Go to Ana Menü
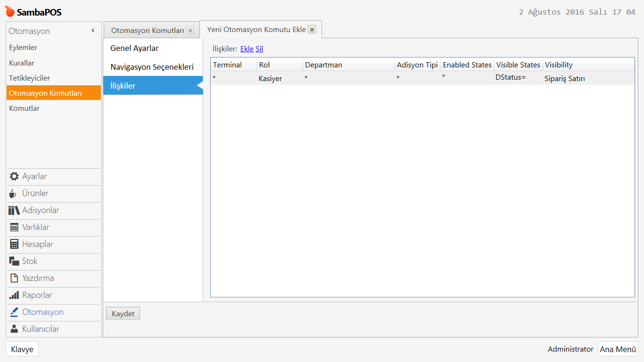This screenshot has height=362, width=644. click(x=618, y=349)
